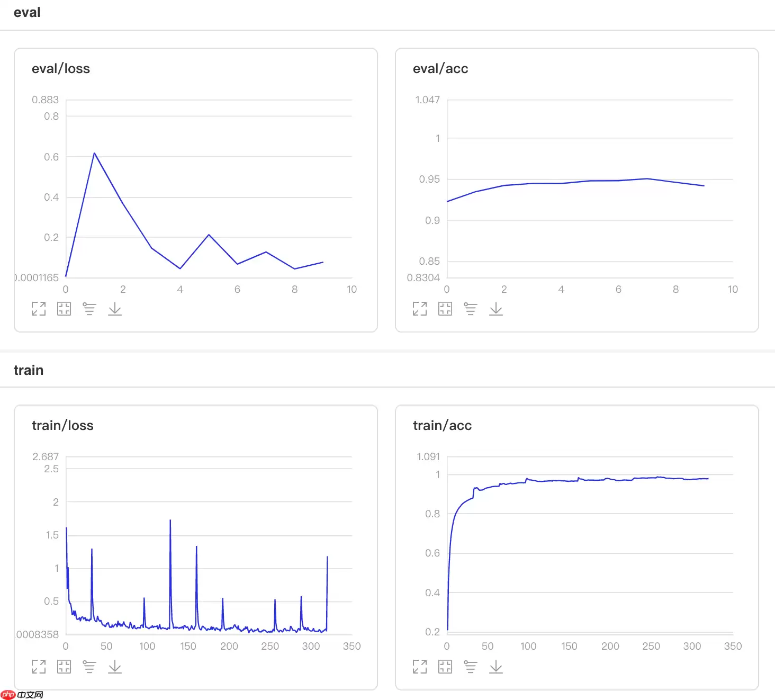
Task: Maximize the eval/acc chart
Action: 420,309
